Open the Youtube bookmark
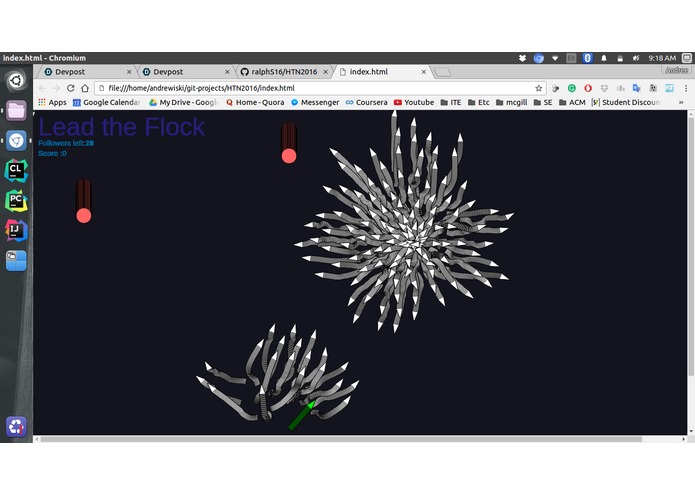This screenshot has height=494, width=695. [x=414, y=102]
